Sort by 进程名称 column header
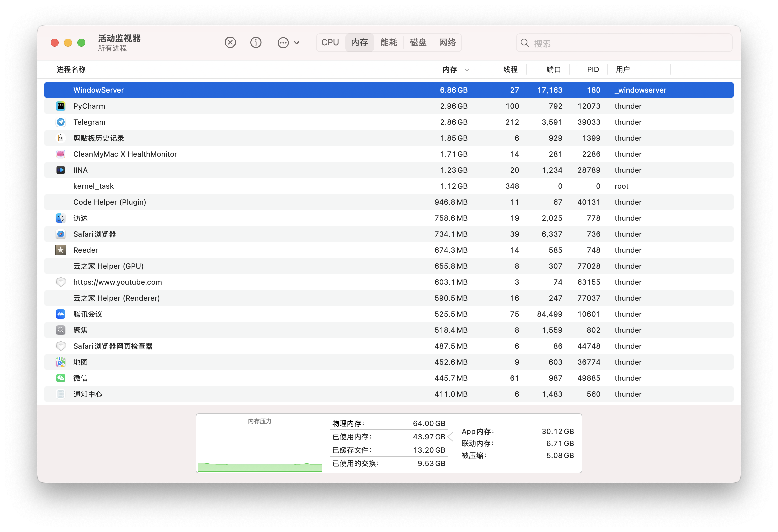Image resolution: width=778 pixels, height=532 pixels. click(x=71, y=70)
